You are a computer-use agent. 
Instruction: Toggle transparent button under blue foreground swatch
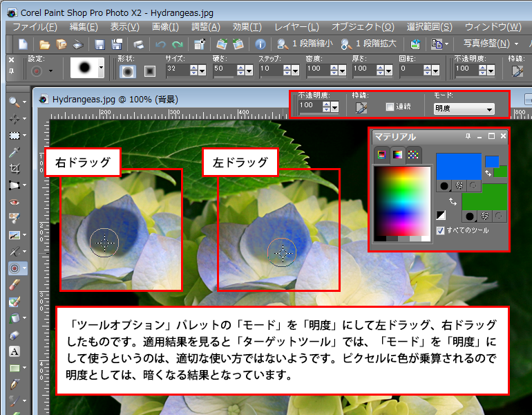pyautogui.click(x=473, y=186)
